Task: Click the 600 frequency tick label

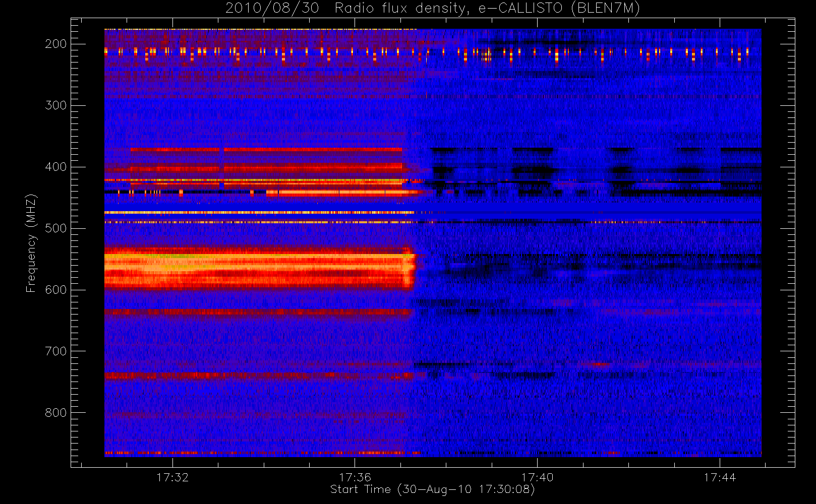Action: (55, 290)
